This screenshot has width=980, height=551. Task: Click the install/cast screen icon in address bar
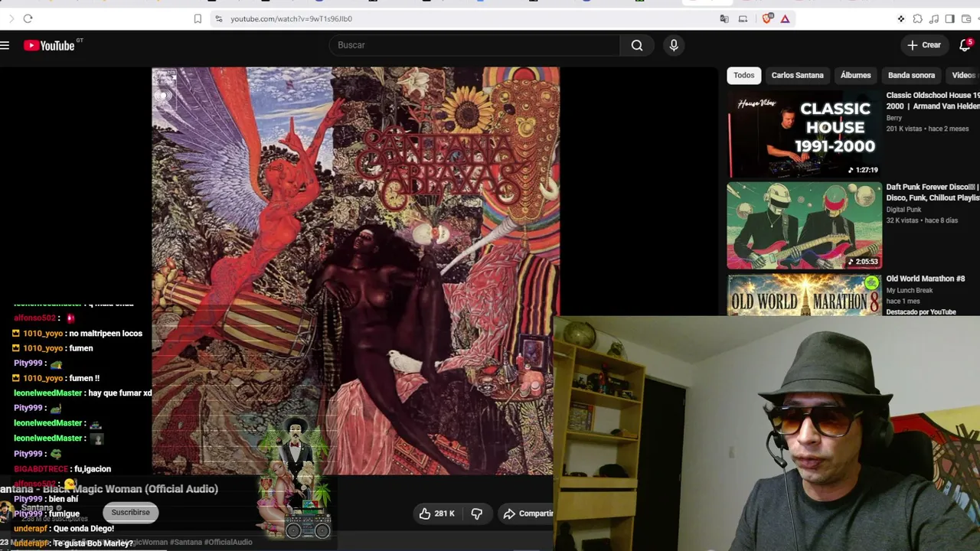click(x=743, y=18)
